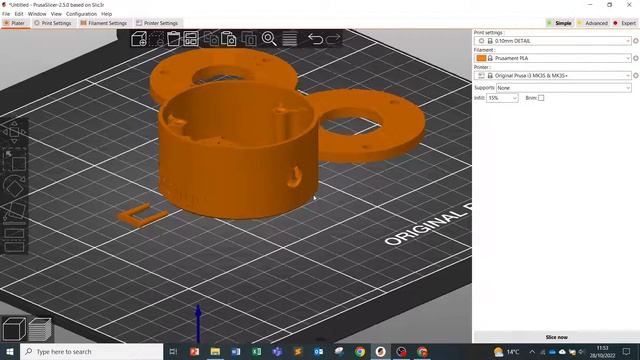640x360 pixels.
Task: Open the Help menu
Action: (x=107, y=14)
